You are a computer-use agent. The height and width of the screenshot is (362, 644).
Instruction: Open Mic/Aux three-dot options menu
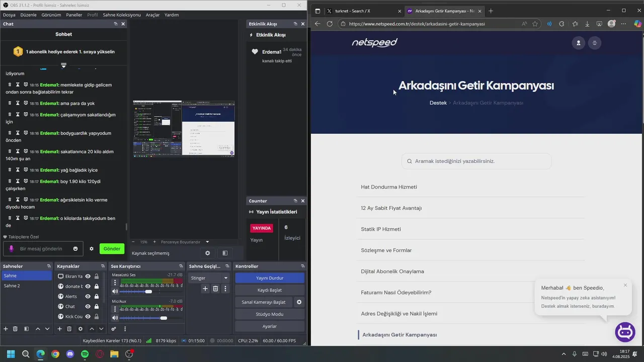click(x=115, y=309)
